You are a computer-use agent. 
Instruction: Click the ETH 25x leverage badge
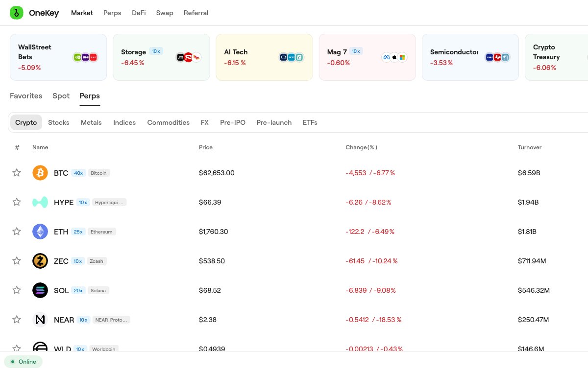[x=78, y=232]
